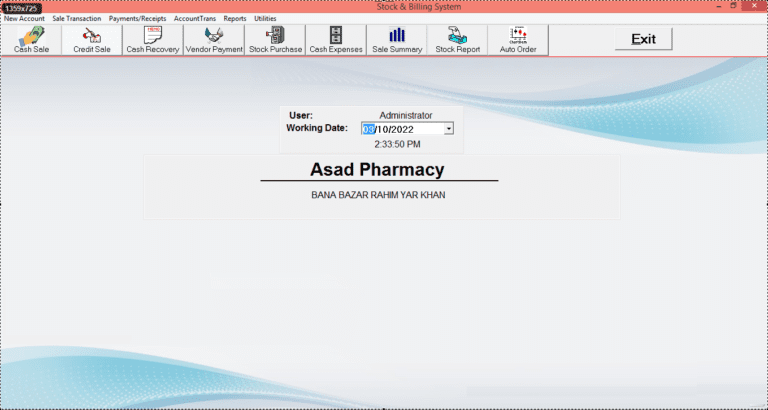Image resolution: width=768 pixels, height=410 pixels.
Task: Minimize the Stock & Billing System window
Action: 718,6
